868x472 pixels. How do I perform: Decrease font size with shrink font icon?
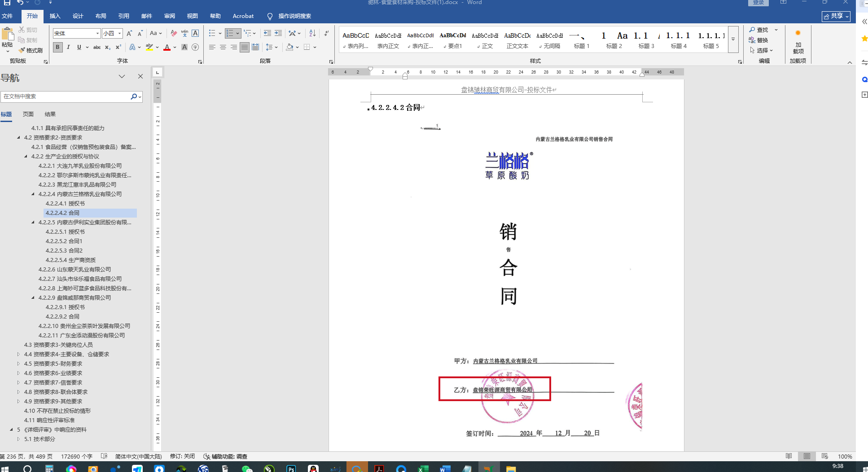click(x=140, y=33)
